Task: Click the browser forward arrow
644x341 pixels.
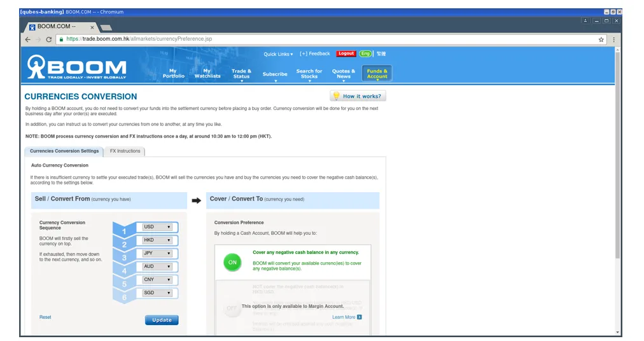Action: click(x=38, y=39)
